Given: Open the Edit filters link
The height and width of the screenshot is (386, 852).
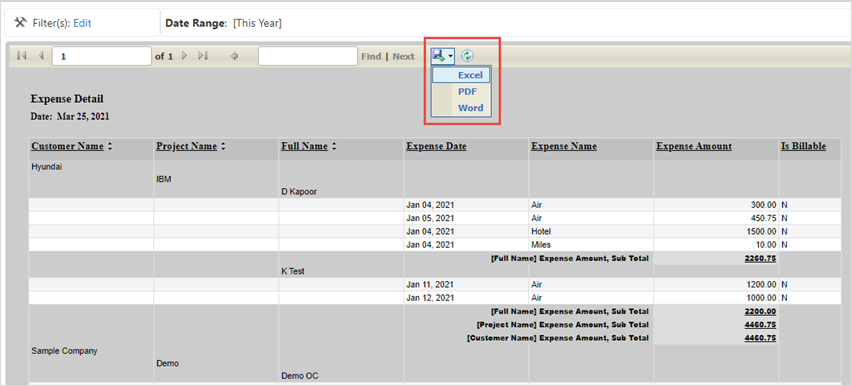Looking at the screenshot, I should 83,23.
